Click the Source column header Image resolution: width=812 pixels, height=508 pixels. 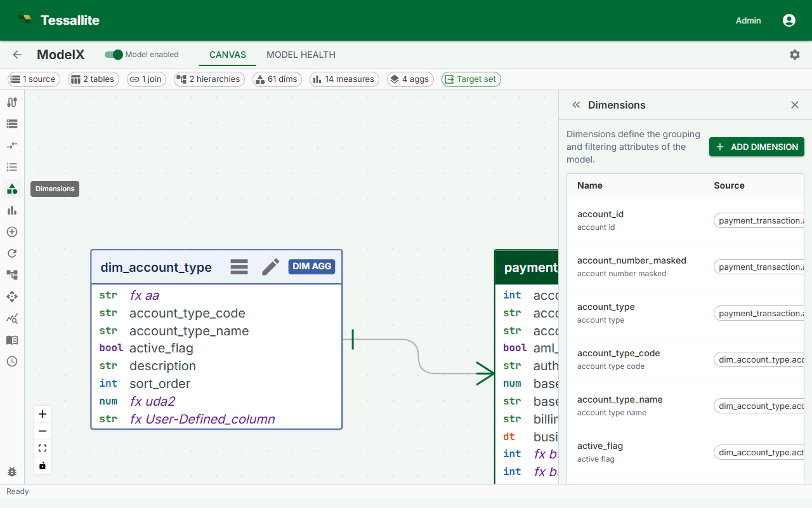tap(729, 185)
